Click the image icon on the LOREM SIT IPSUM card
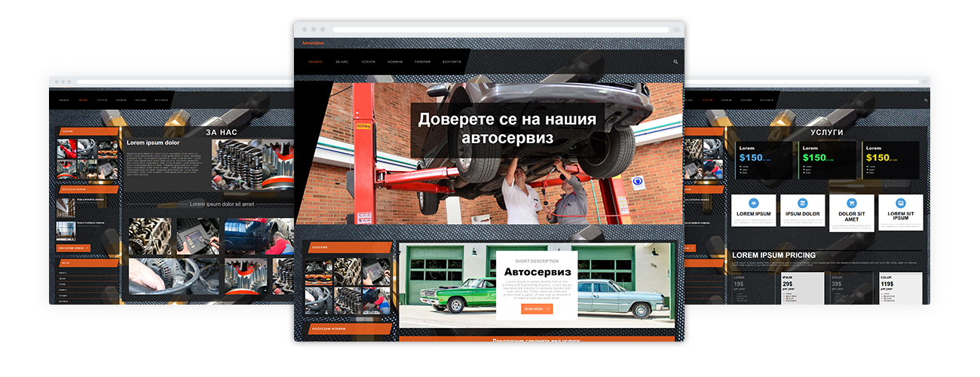Screen dimensions: 980x377 point(901,204)
